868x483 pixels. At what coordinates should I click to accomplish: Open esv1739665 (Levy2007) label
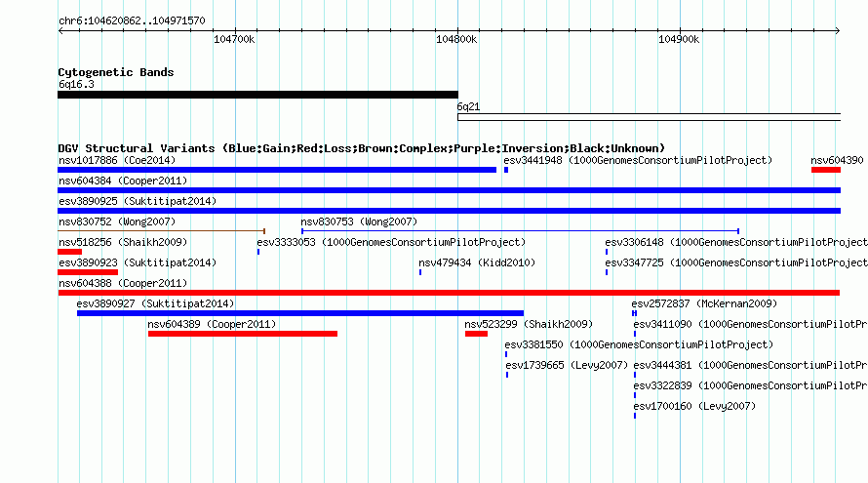click(567, 365)
